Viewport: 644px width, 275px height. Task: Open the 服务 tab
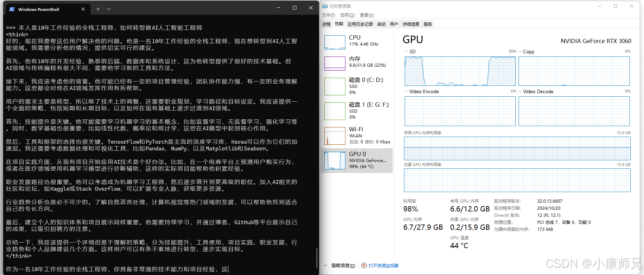[x=428, y=24]
